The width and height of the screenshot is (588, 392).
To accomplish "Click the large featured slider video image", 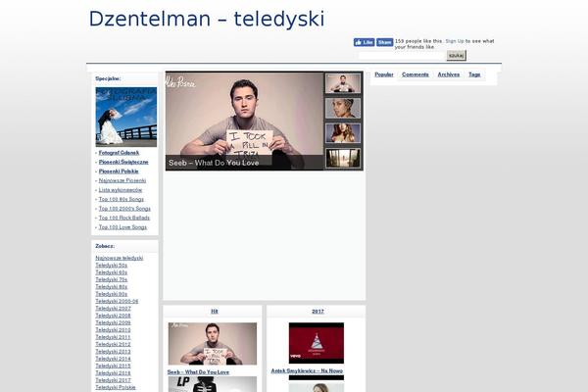I will (x=244, y=121).
